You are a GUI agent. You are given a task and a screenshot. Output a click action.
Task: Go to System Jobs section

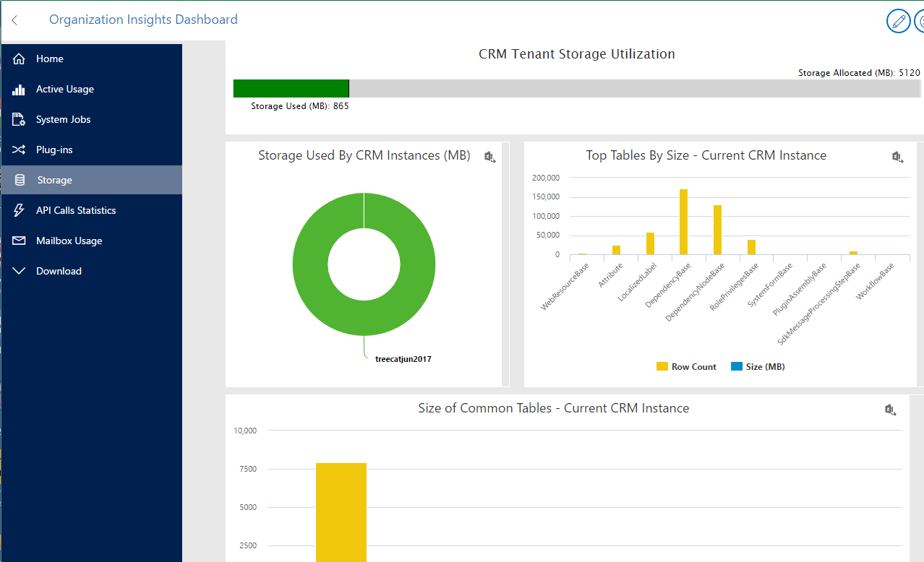coord(91,119)
